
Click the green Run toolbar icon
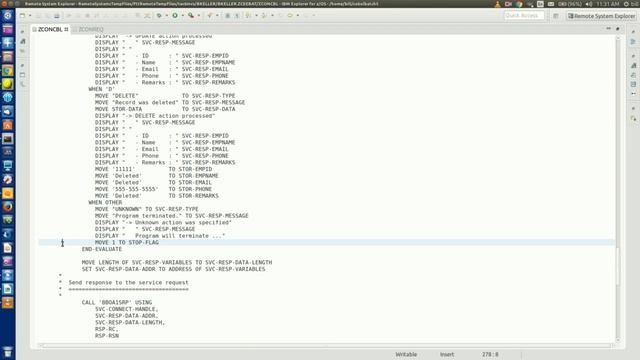(175, 16)
